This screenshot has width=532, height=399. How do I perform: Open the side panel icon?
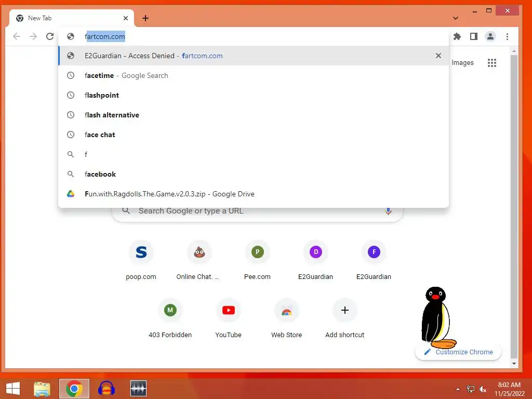pos(474,36)
